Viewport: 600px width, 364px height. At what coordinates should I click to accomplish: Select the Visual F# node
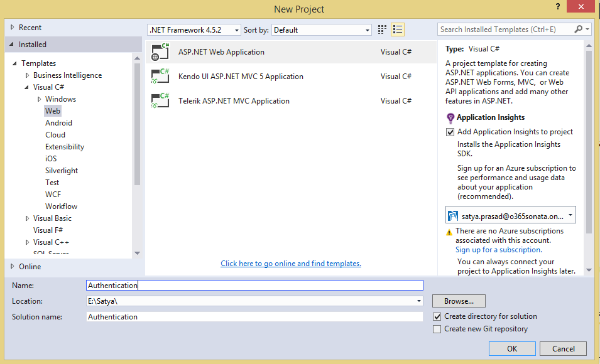(48, 230)
